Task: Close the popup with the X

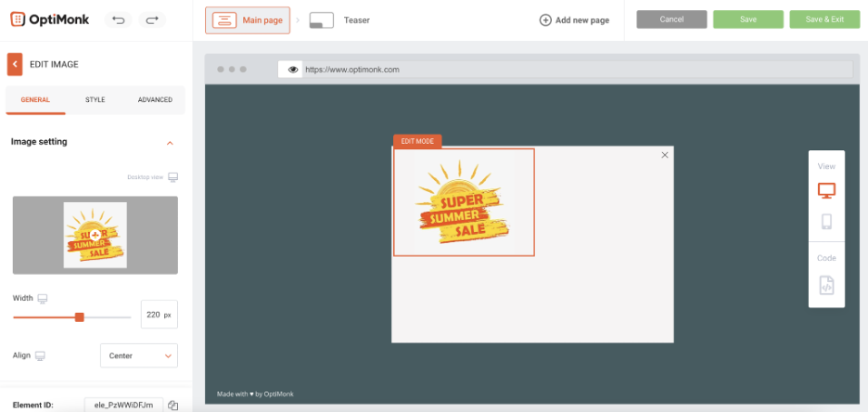Action: 665,155
